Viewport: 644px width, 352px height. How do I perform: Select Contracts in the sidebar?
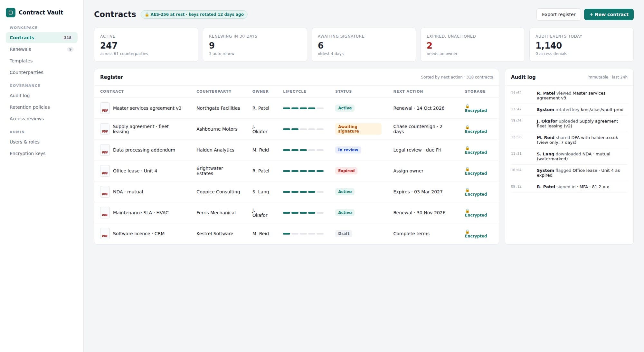pyautogui.click(x=42, y=38)
